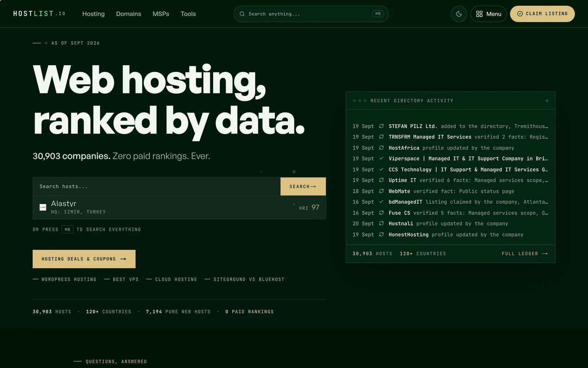Click '7,194 PURE WEB HOSTS' stat
The image size is (588, 368).
click(x=178, y=312)
